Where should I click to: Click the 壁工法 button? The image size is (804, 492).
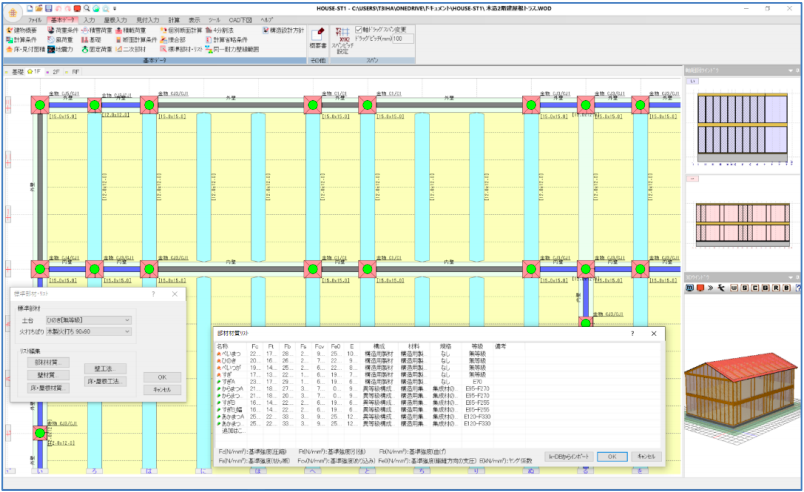click(x=105, y=368)
